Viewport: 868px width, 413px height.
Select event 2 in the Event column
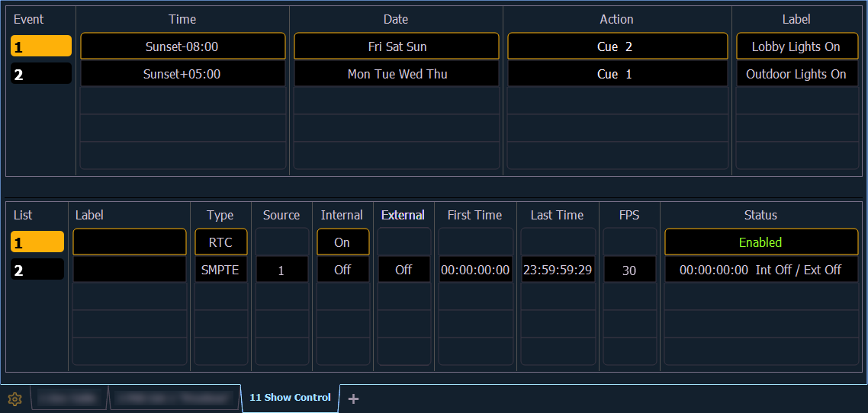click(x=41, y=74)
